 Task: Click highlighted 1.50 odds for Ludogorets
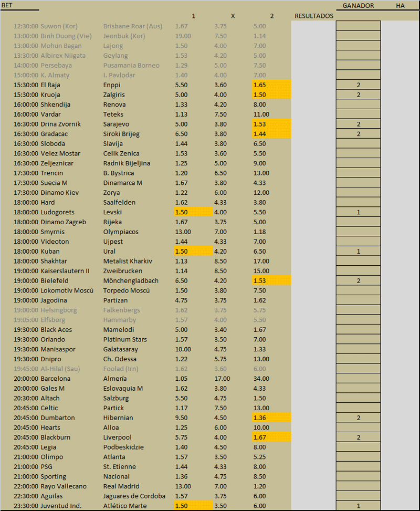tap(194, 212)
